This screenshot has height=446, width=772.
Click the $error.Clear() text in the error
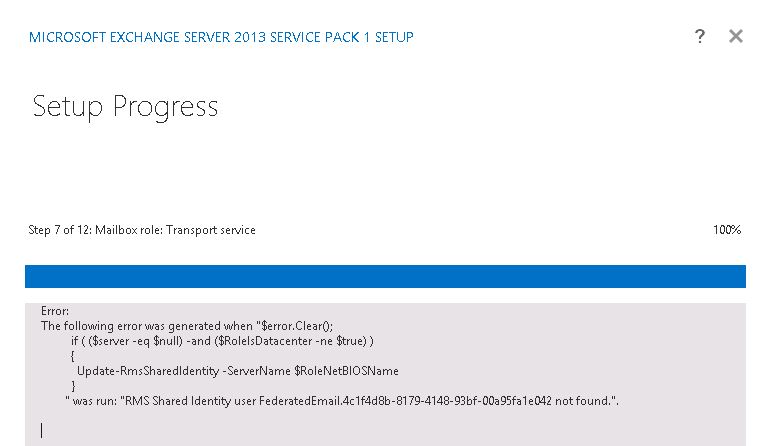click(297, 326)
